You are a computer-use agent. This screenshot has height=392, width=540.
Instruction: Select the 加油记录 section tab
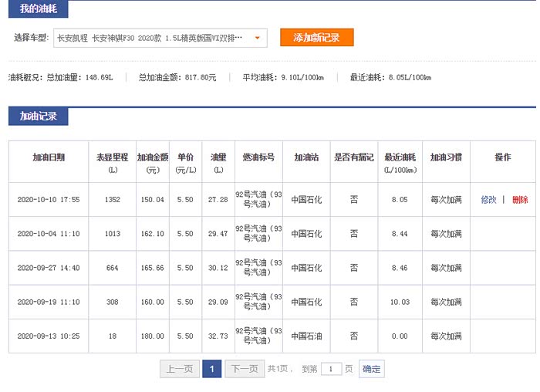click(38, 117)
